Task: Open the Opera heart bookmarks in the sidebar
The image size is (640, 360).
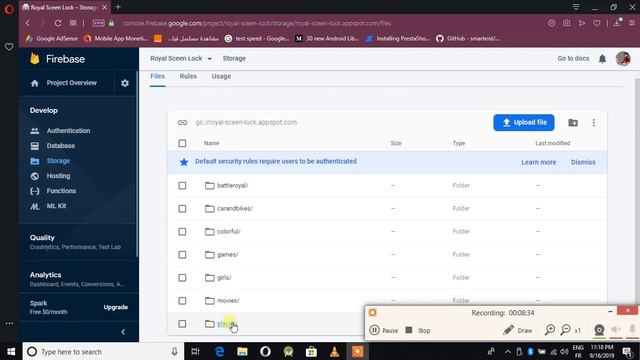Action: 9,47
